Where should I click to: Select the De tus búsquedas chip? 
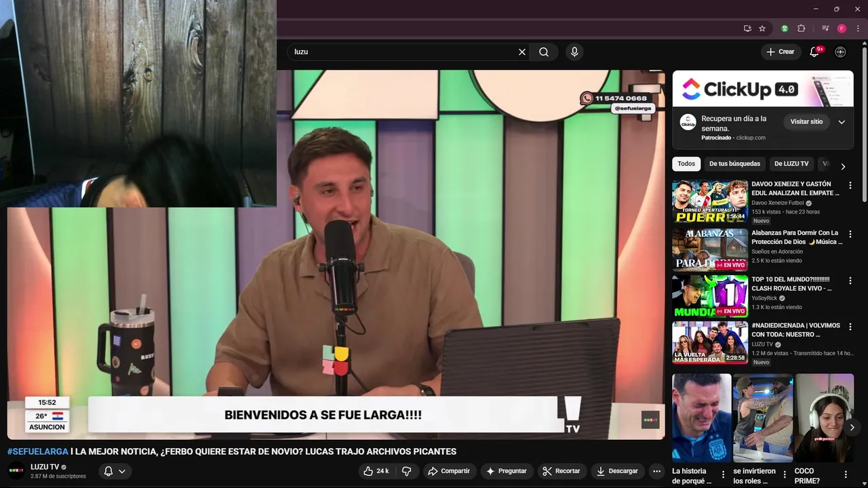pyautogui.click(x=734, y=163)
